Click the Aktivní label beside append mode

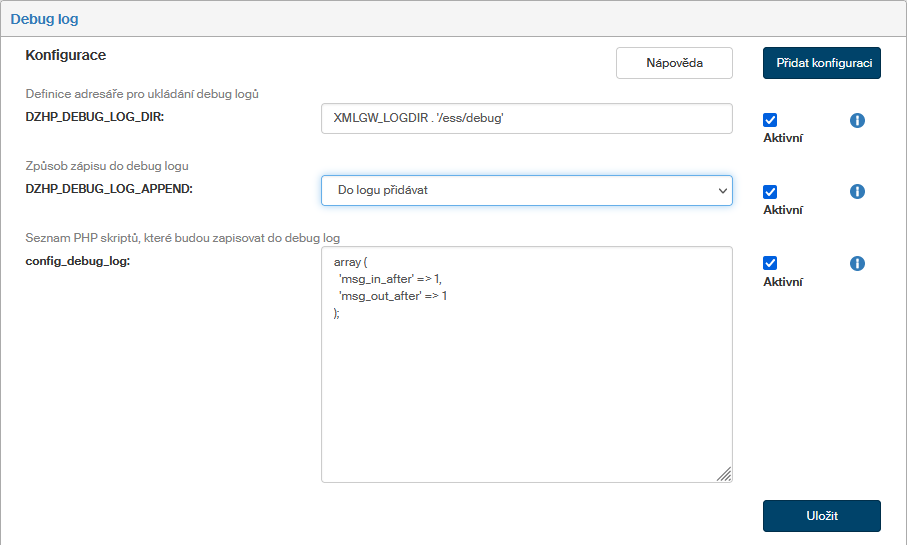tap(783, 210)
